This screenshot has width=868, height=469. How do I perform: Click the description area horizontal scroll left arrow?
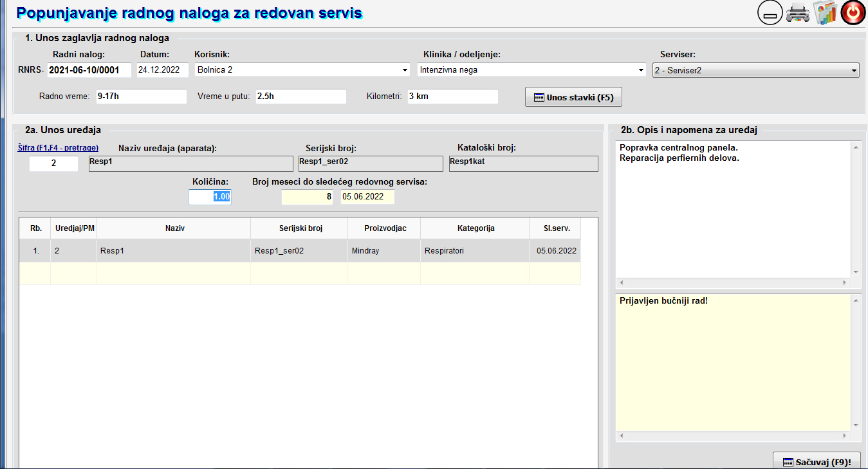click(622, 282)
